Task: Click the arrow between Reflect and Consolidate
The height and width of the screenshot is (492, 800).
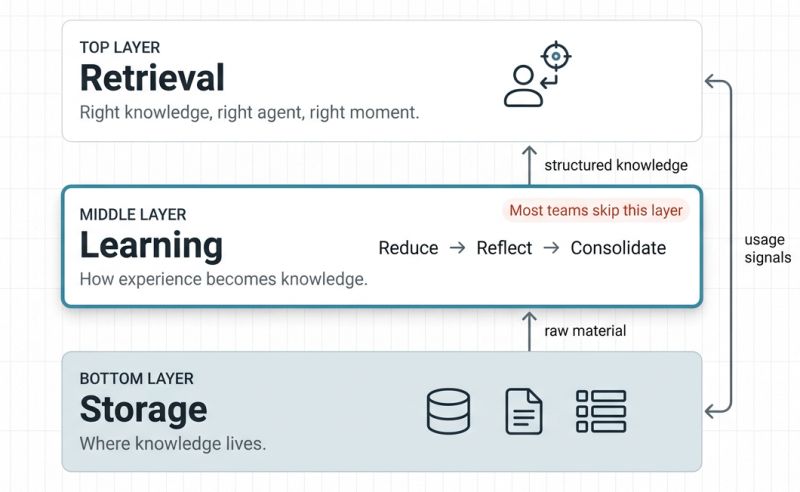Action: coord(551,248)
